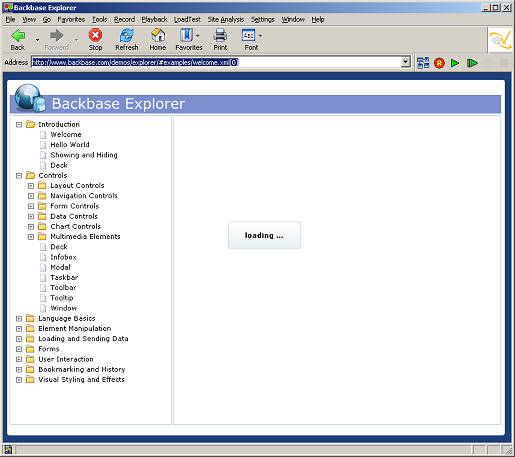Click the Address URL input field
This screenshot has height=457, width=515.
coord(217,62)
